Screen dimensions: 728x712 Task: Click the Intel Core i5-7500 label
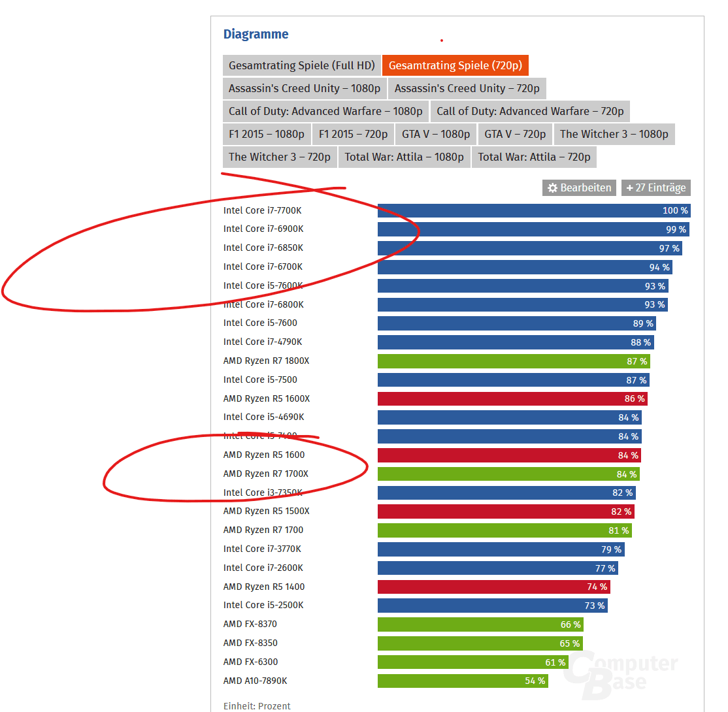[x=260, y=380]
